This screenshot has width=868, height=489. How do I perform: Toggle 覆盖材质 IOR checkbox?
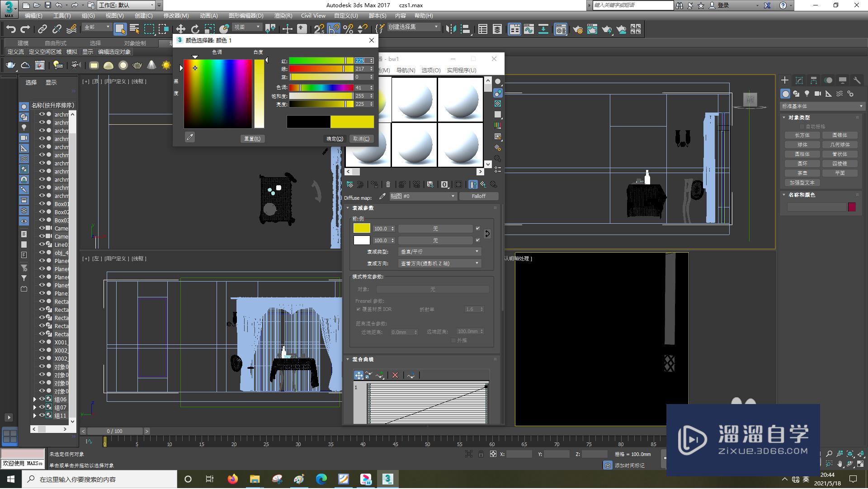click(359, 309)
